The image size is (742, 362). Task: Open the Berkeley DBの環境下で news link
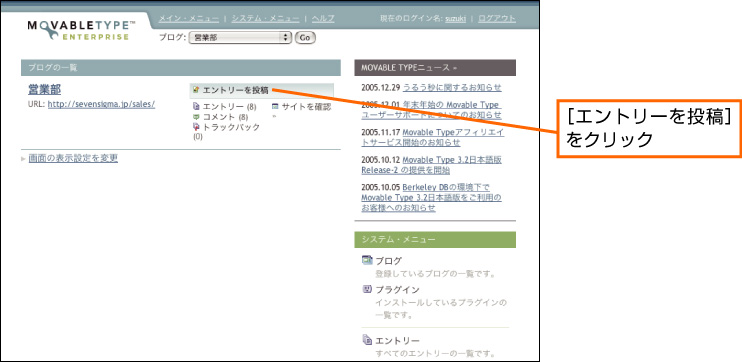point(431,197)
